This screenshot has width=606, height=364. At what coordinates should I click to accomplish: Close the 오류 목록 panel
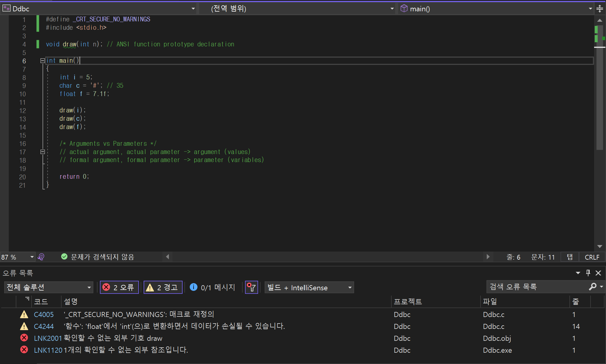[599, 273]
